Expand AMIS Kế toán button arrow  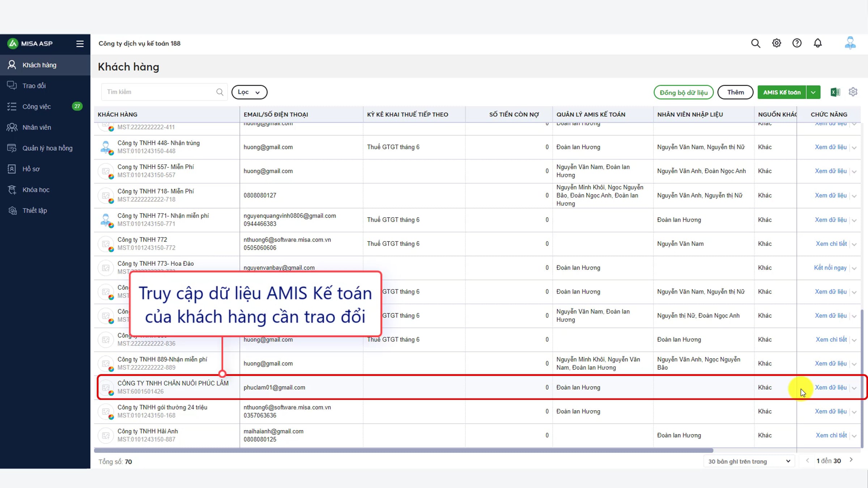tap(813, 92)
